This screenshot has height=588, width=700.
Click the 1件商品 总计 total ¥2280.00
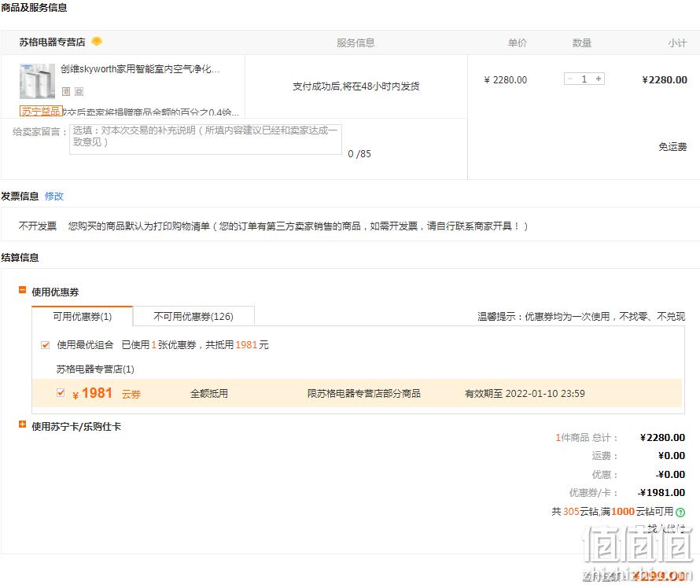click(662, 438)
